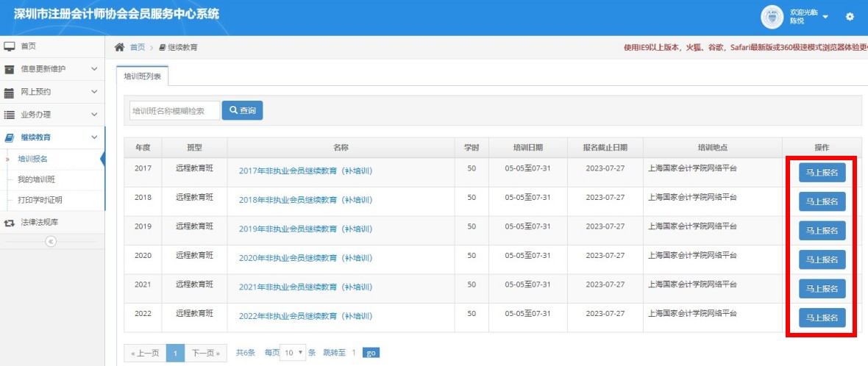Select the 首页 monitor icon in sidebar
The height and width of the screenshot is (366, 868).
point(10,46)
